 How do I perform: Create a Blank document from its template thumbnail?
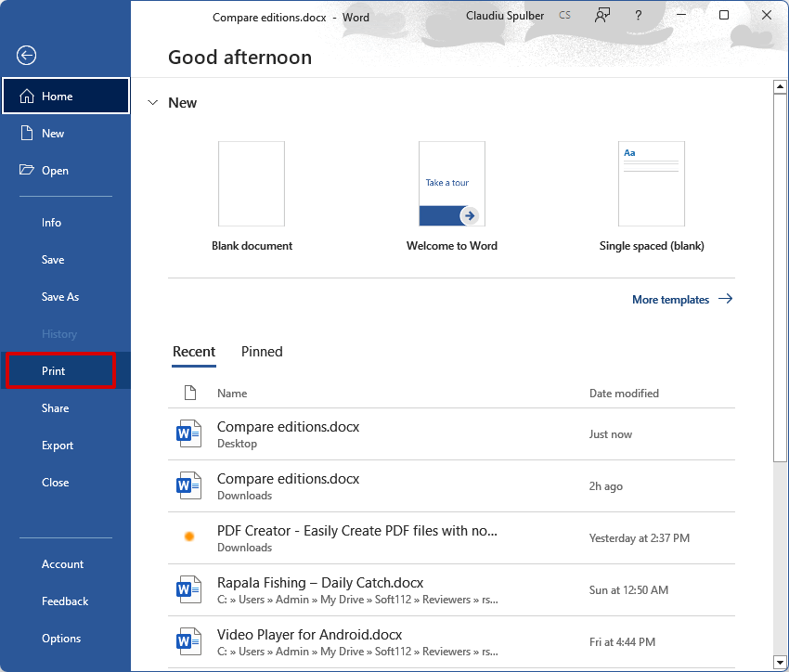(x=252, y=183)
